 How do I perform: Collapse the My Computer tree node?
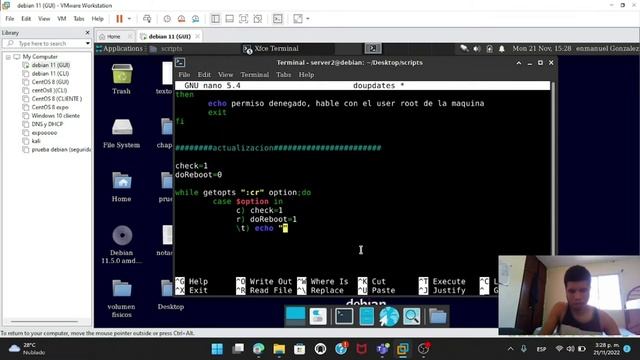pos(8,57)
